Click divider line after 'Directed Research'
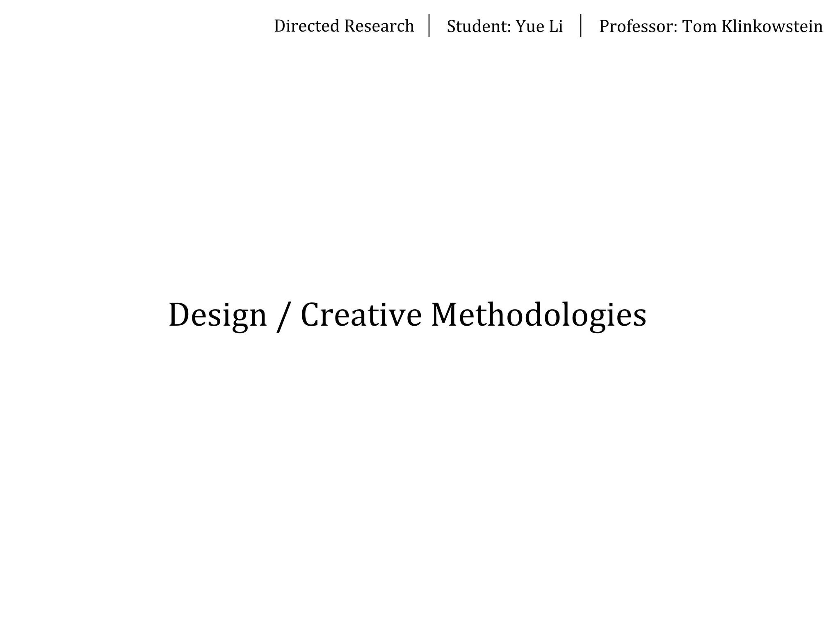This screenshot has width=840, height=630. (429, 25)
